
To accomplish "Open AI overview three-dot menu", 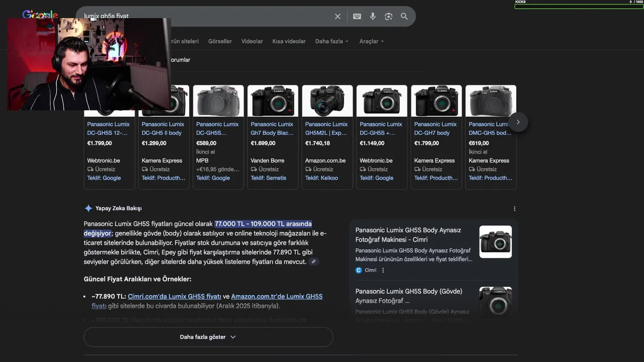I will point(514,209).
